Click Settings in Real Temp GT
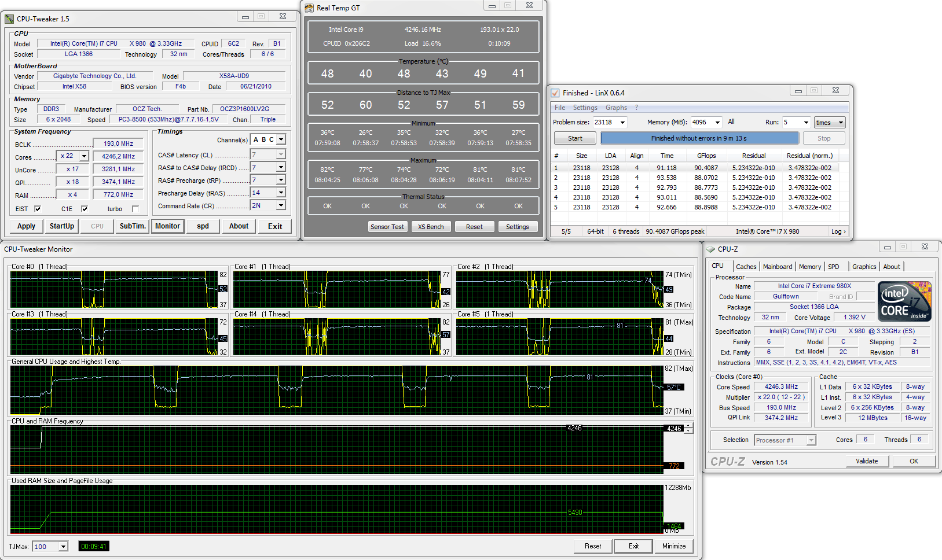 [518, 227]
